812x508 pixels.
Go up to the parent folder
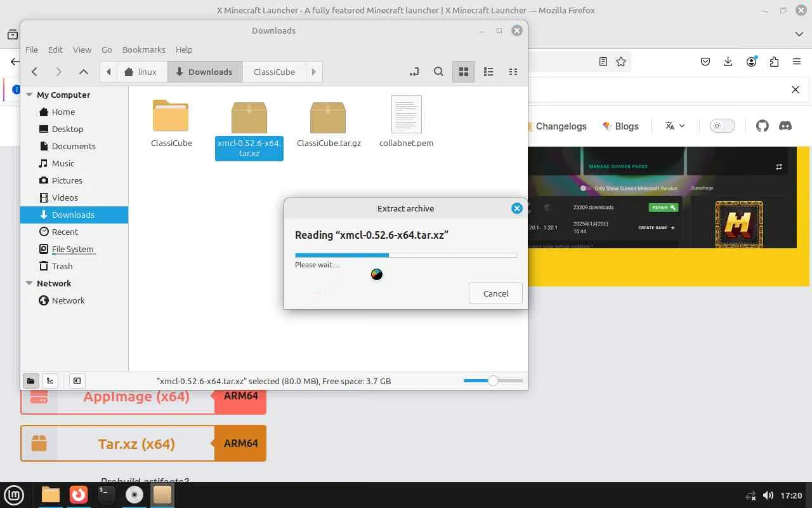point(83,72)
